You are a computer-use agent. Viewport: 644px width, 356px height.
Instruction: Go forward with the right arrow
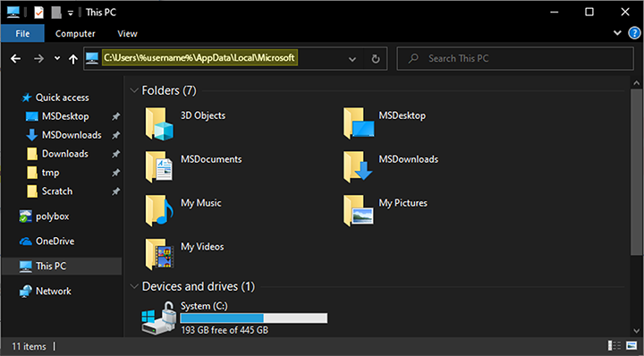coord(39,59)
